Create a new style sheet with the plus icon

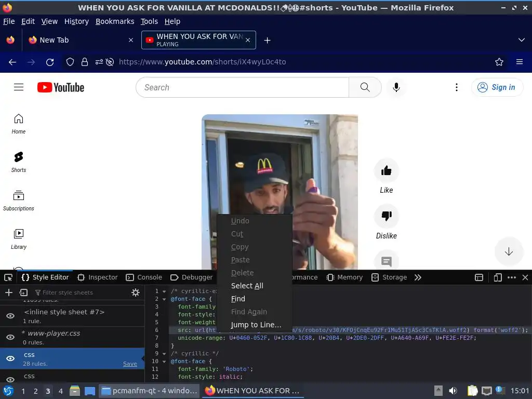point(9,292)
